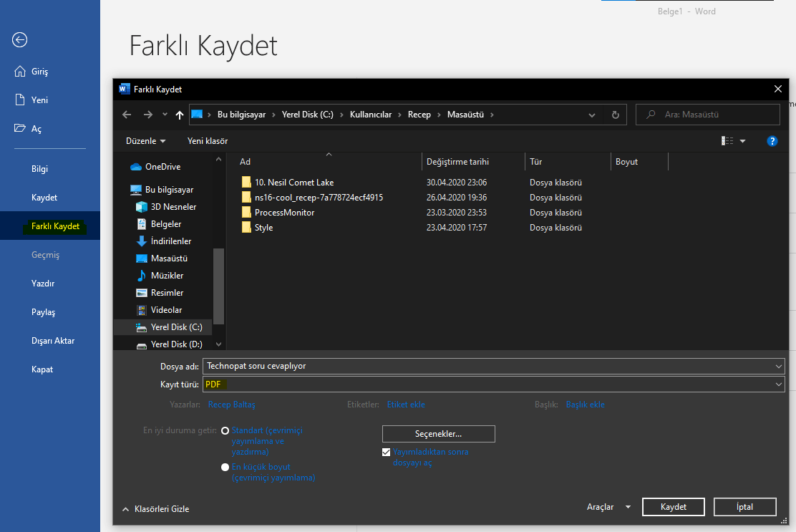Go forward in the dialog navigation
Image resolution: width=796 pixels, height=532 pixels.
pos(147,115)
